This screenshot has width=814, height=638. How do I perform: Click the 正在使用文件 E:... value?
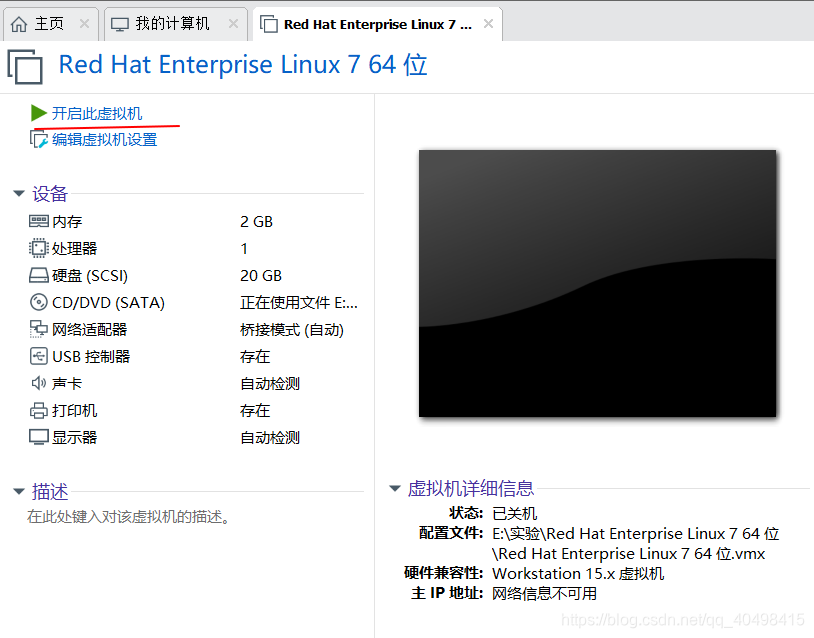[x=299, y=303]
